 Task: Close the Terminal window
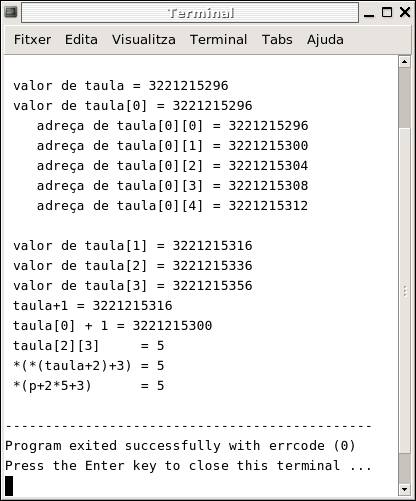[x=405, y=12]
